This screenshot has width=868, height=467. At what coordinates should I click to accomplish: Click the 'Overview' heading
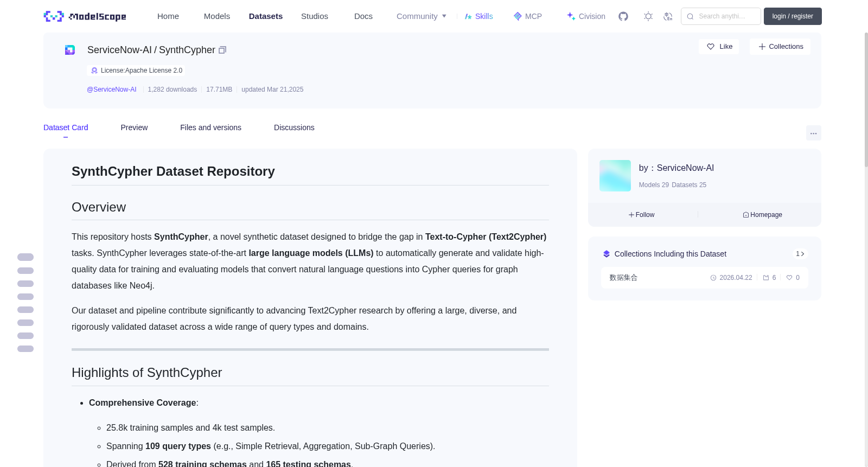point(99,207)
